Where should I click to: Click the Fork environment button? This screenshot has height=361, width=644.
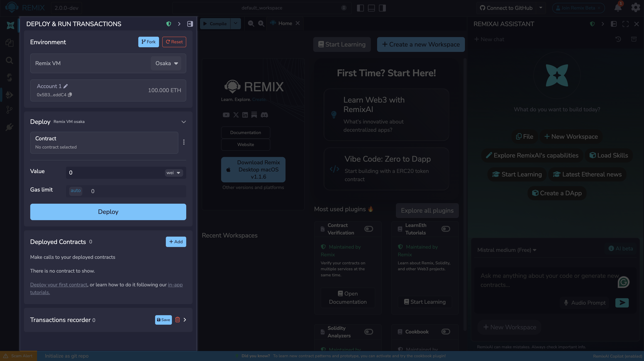click(x=148, y=42)
